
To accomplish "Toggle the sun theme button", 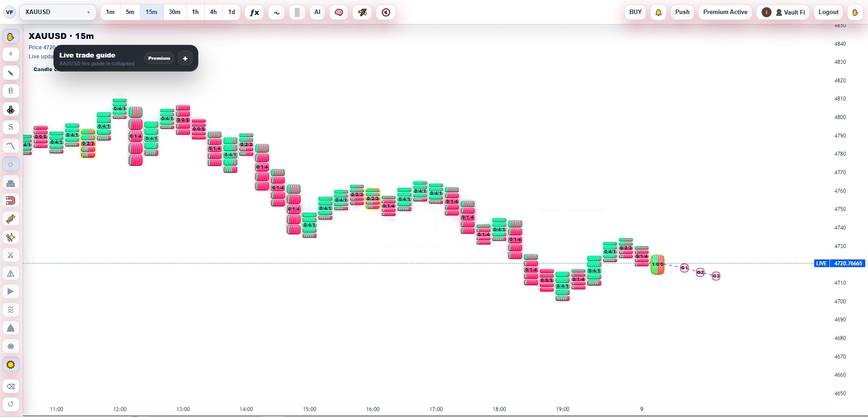I will click(x=11, y=365).
